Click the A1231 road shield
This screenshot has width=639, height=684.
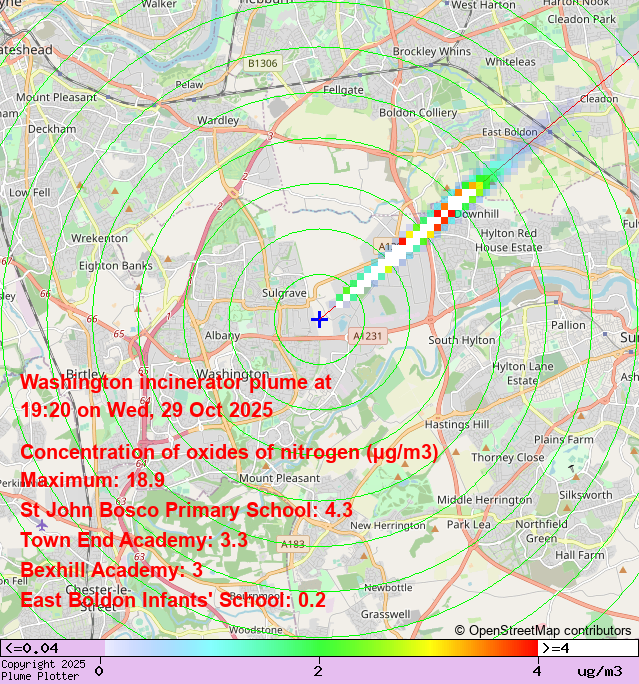[x=368, y=337]
